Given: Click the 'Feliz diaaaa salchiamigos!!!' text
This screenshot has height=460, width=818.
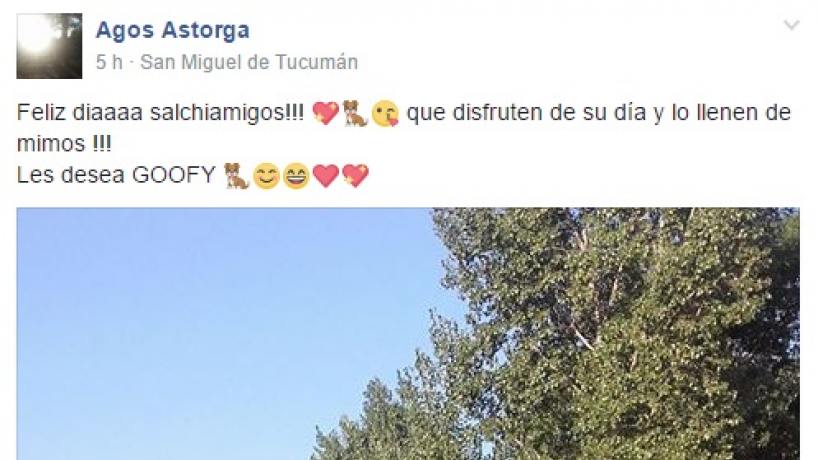Looking at the screenshot, I should point(160,113).
